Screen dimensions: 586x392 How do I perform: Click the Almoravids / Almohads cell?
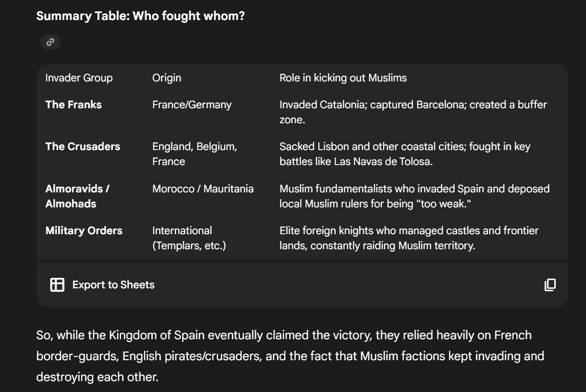(77, 196)
